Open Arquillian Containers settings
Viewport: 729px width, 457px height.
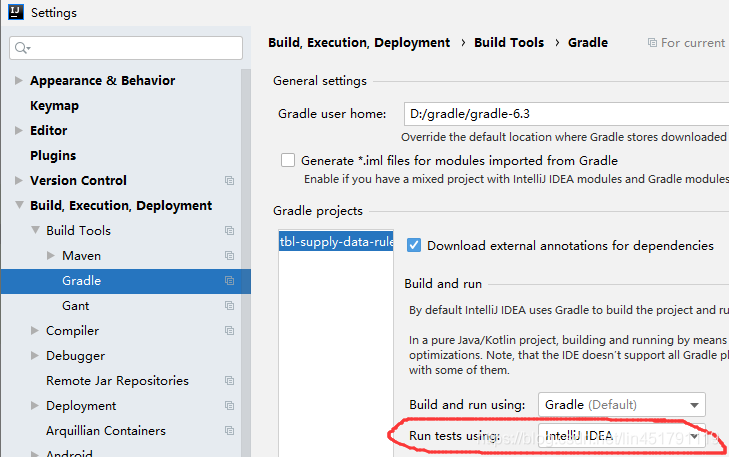coord(106,431)
